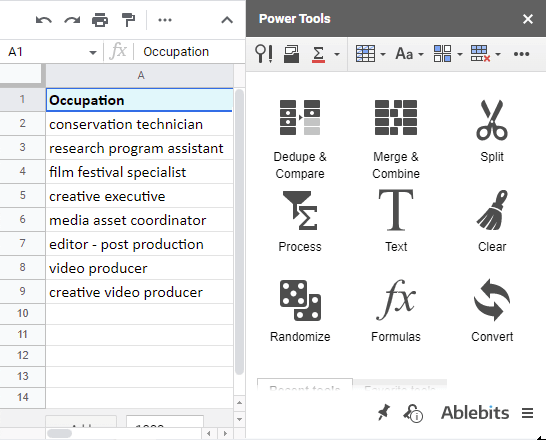Image resolution: width=546 pixels, height=440 pixels.
Task: Click the horizontal scrollbar thumb
Action: click(60, 433)
